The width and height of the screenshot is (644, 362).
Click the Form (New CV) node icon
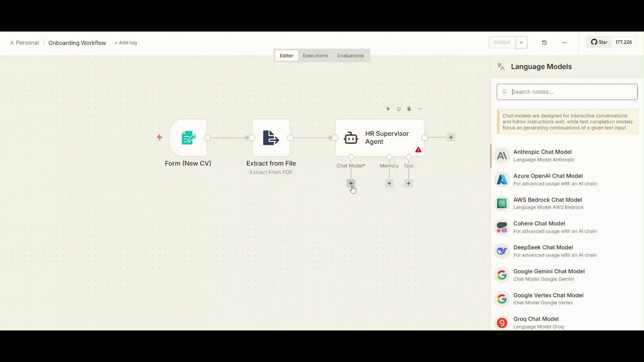tap(188, 138)
